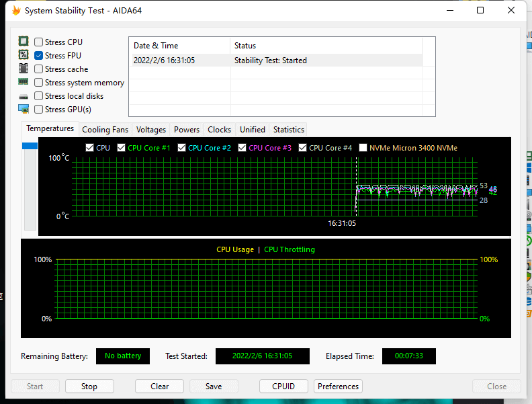Open Preferences

[338, 387]
